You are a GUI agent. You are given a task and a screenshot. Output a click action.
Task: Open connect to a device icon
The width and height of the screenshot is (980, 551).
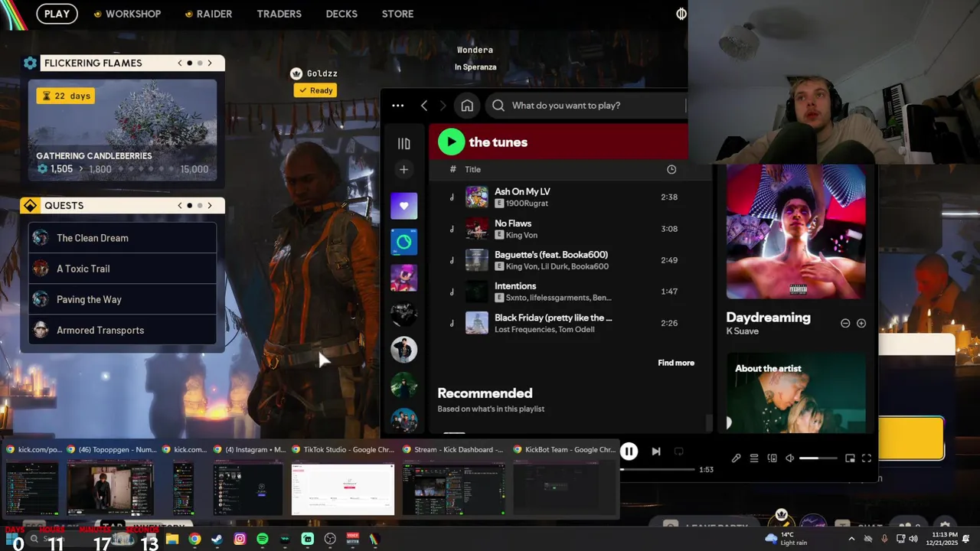pos(772,458)
